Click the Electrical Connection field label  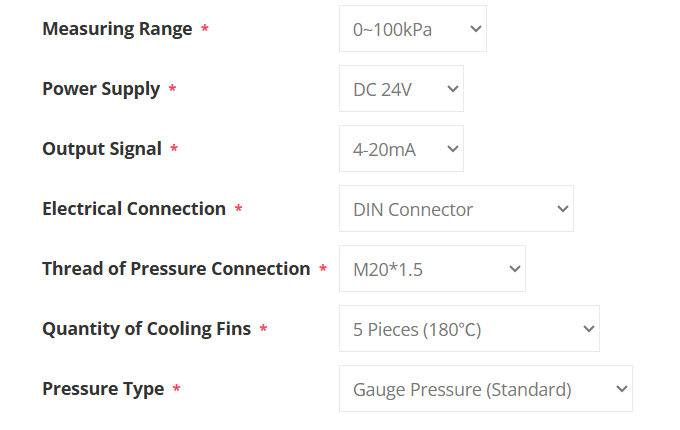pyautogui.click(x=134, y=209)
